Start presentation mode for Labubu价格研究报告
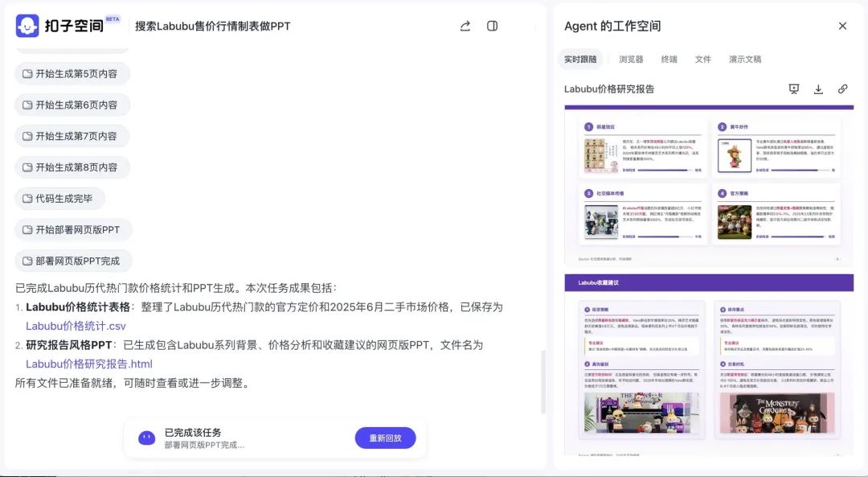Image resolution: width=868 pixels, height=477 pixels. tap(794, 89)
